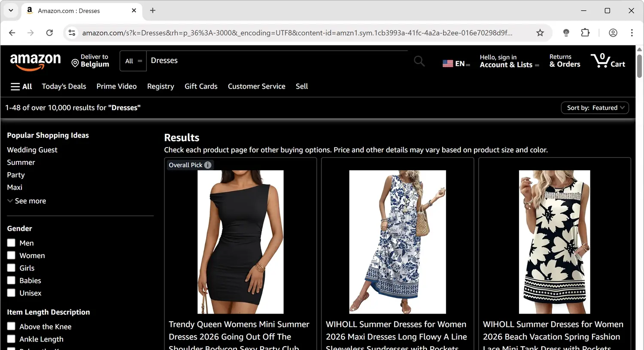The width and height of the screenshot is (644, 350).
Task: Click the search magnifier icon
Action: coord(419,61)
